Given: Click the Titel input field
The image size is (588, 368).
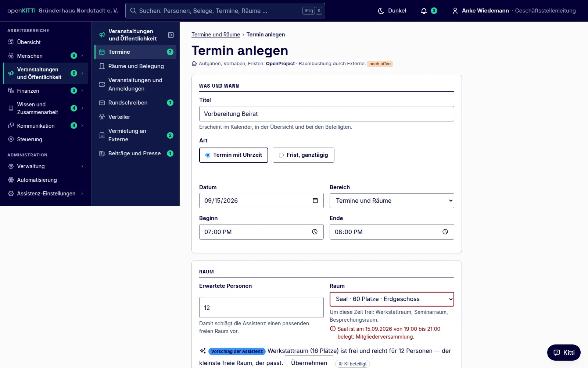Looking at the screenshot, I should click(326, 114).
